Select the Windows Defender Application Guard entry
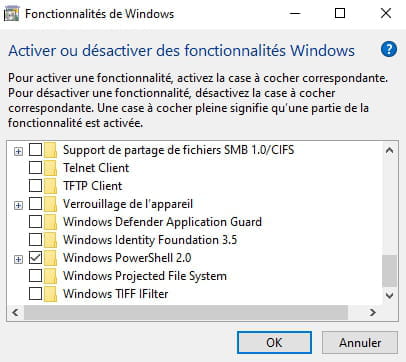406x362 pixels. coord(162,222)
